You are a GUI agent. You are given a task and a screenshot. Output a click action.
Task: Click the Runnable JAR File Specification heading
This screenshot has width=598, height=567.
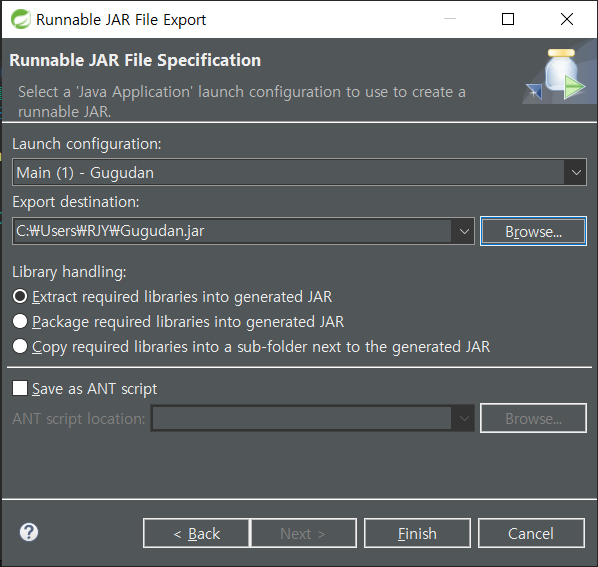point(135,60)
